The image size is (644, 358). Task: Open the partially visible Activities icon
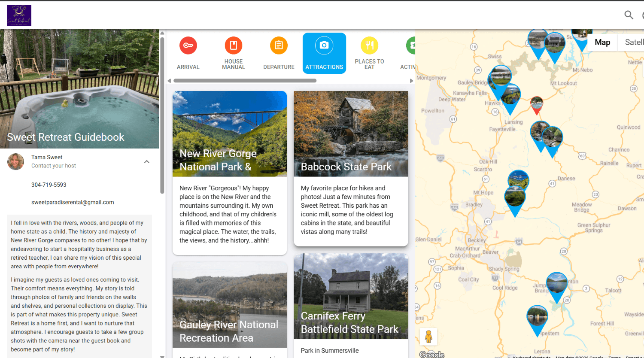411,45
